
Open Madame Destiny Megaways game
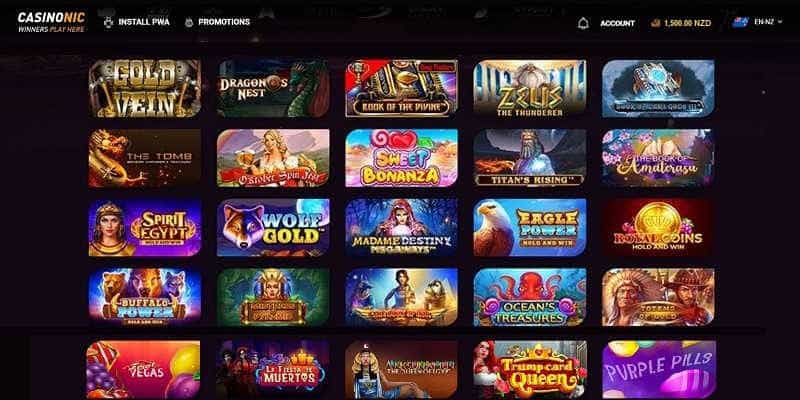pyautogui.click(x=402, y=227)
